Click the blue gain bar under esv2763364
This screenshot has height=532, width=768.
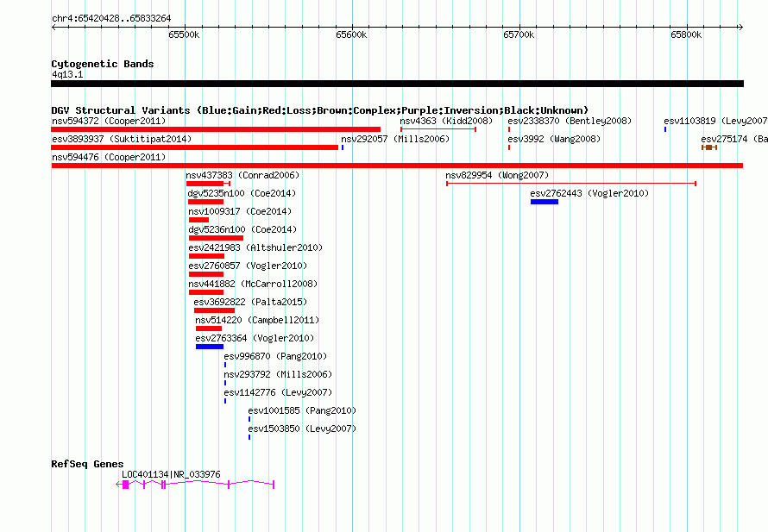210,347
